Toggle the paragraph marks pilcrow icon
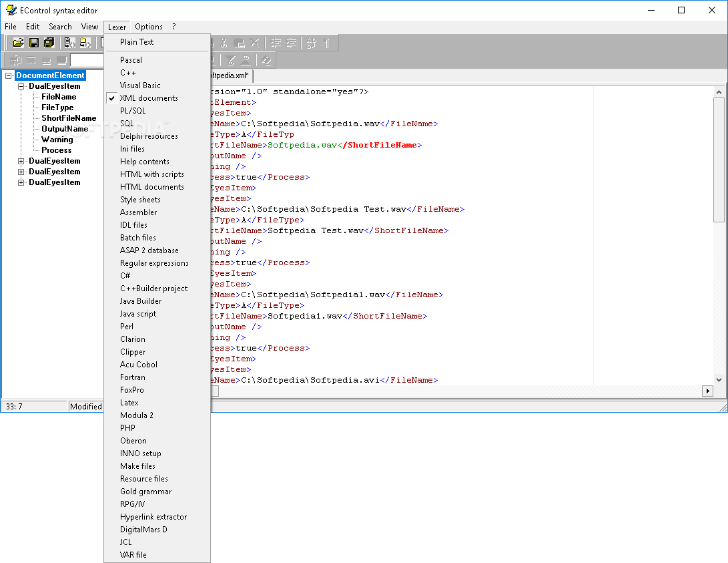Viewport: 728px width, 563px height. (x=327, y=43)
